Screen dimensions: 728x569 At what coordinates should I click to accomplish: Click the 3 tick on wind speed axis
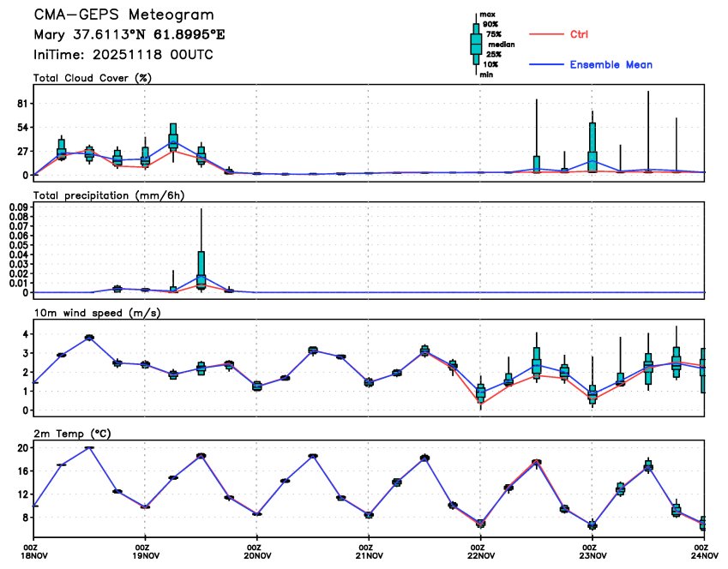(x=26, y=353)
